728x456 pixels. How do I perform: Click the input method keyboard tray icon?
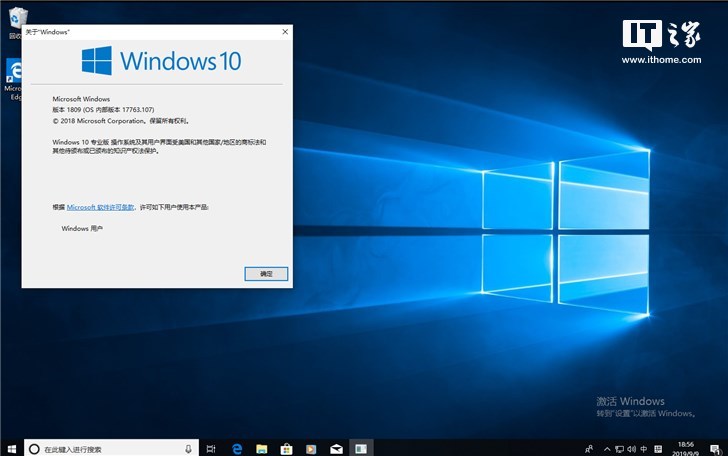coord(658,449)
